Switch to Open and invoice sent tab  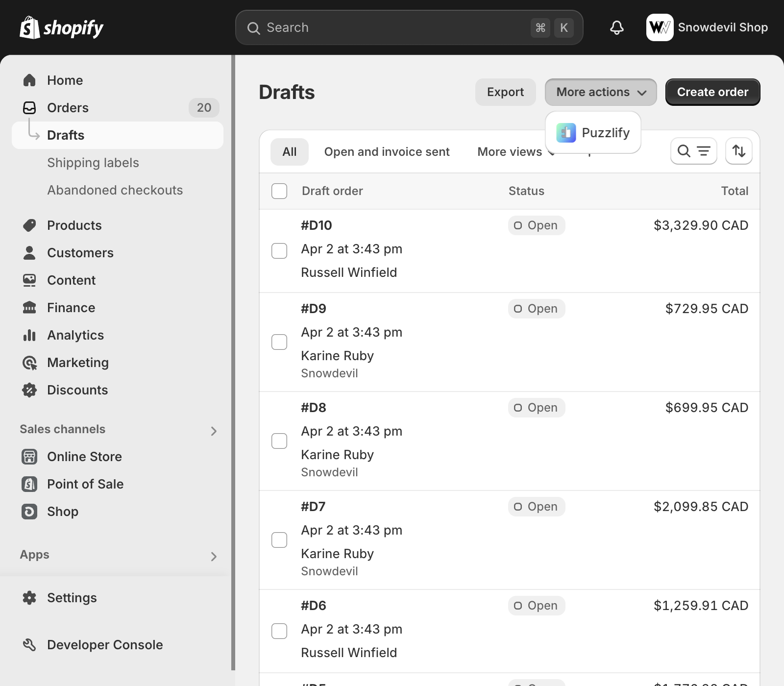pyautogui.click(x=387, y=152)
